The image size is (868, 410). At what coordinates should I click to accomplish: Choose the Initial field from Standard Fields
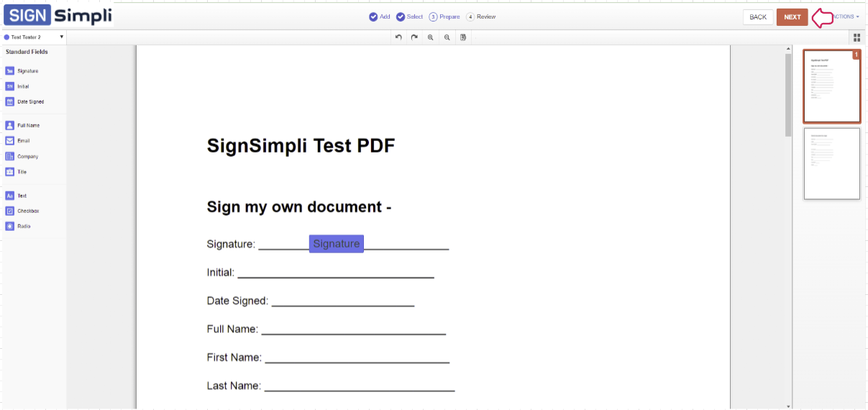pos(22,86)
